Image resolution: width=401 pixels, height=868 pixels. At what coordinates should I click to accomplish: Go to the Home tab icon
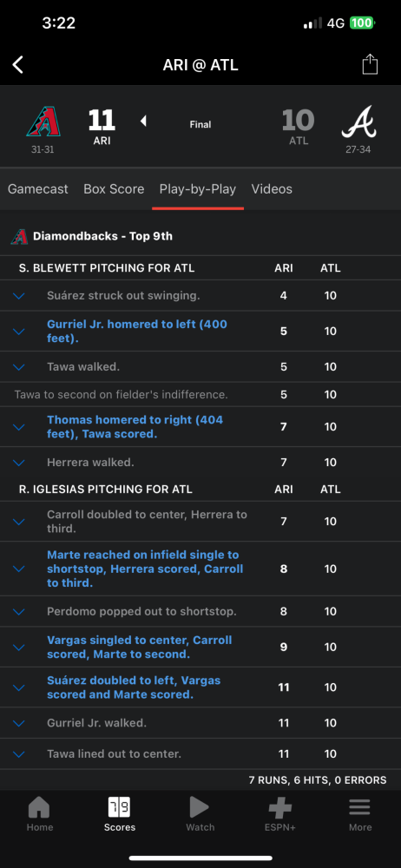[x=39, y=807]
